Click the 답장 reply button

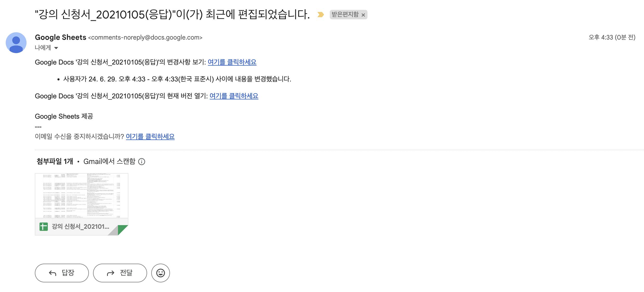(62, 273)
